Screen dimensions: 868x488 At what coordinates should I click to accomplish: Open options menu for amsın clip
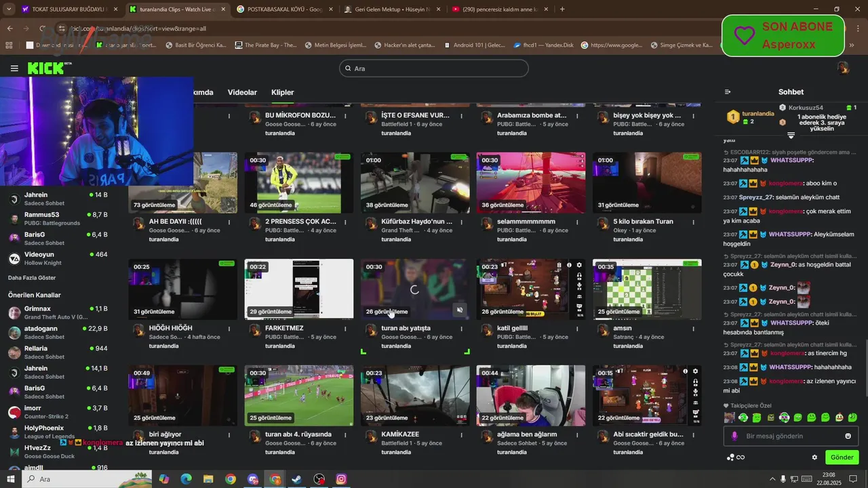[694, 328]
